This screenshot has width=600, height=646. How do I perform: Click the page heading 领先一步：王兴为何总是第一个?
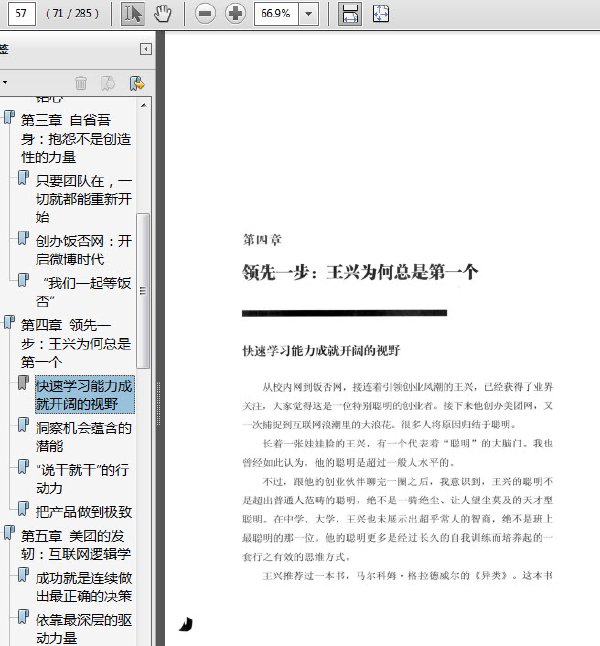click(x=360, y=272)
